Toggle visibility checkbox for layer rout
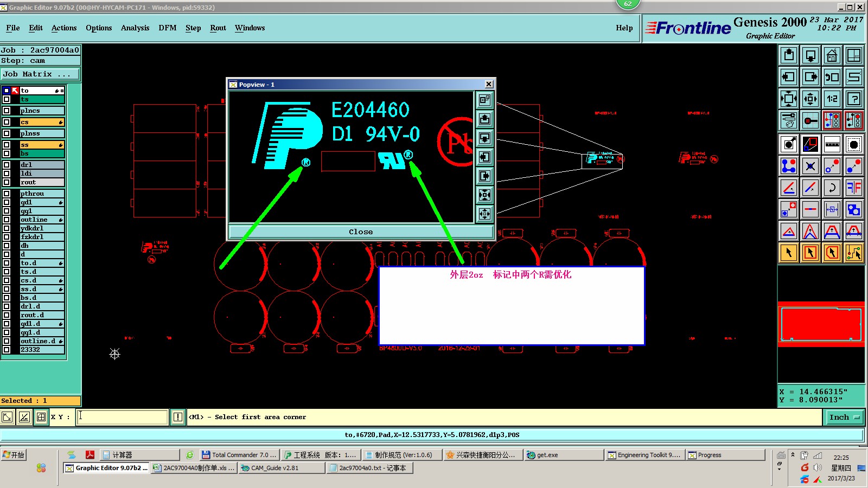Screen dimensions: 868x488 click(7, 182)
